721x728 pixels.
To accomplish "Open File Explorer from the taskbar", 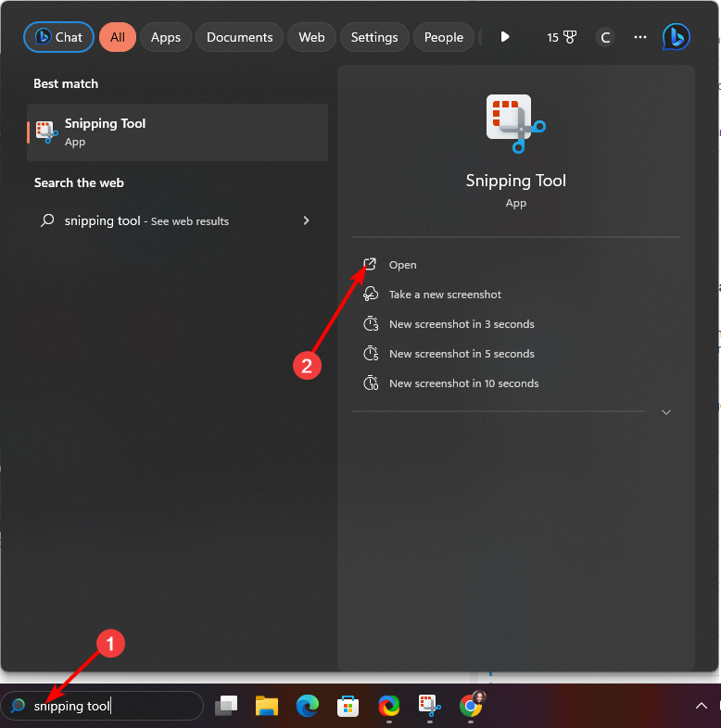I will 267,706.
